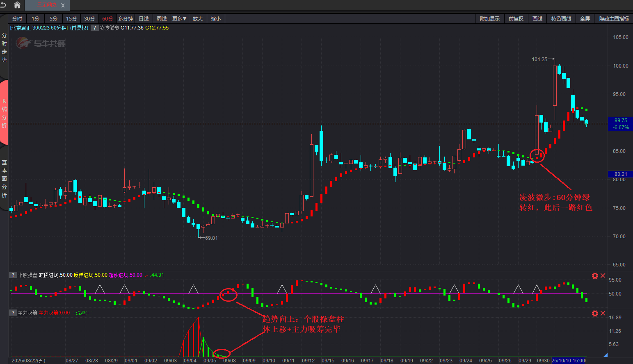Open the 特色画线 drawing menu
This screenshot has height=364, width=633.
pos(561,19)
